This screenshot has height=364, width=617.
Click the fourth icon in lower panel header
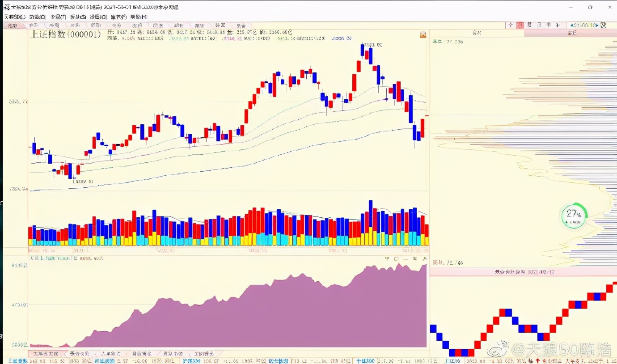(x=415, y=258)
